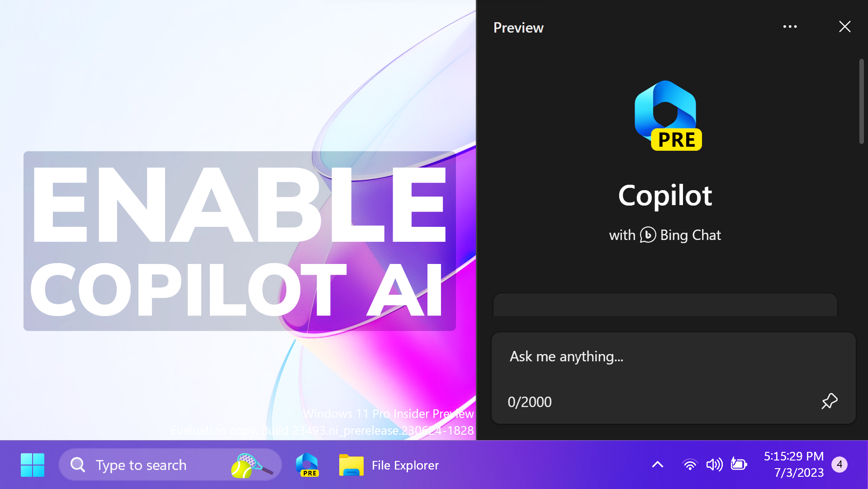Image resolution: width=868 pixels, height=489 pixels.
Task: Click the battery status icon in tray
Action: click(739, 465)
